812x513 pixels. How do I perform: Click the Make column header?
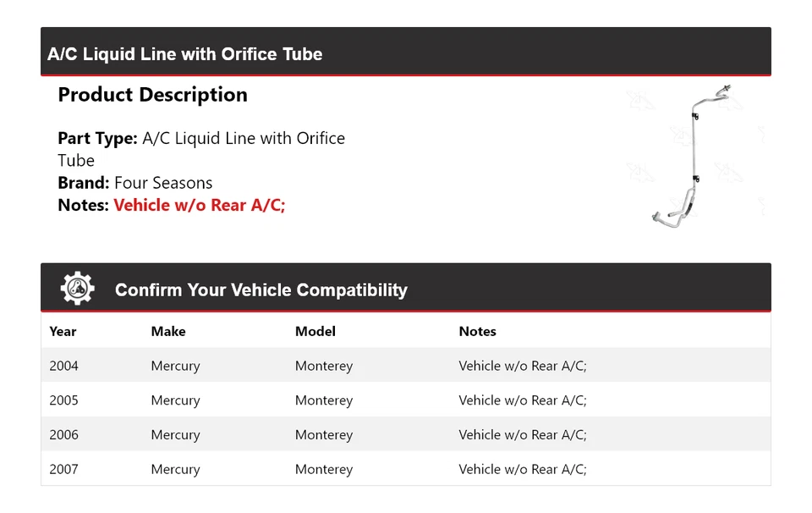point(168,332)
